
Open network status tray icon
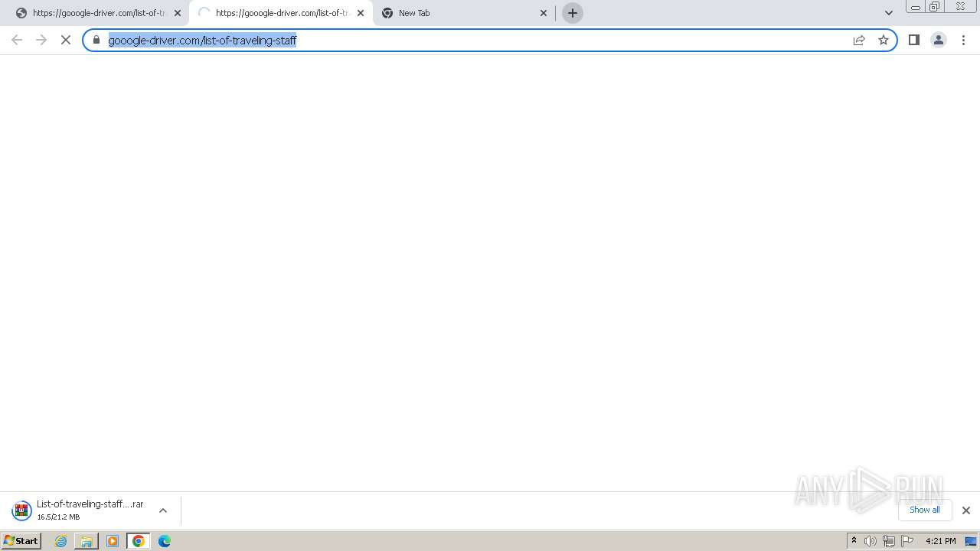[x=889, y=541]
